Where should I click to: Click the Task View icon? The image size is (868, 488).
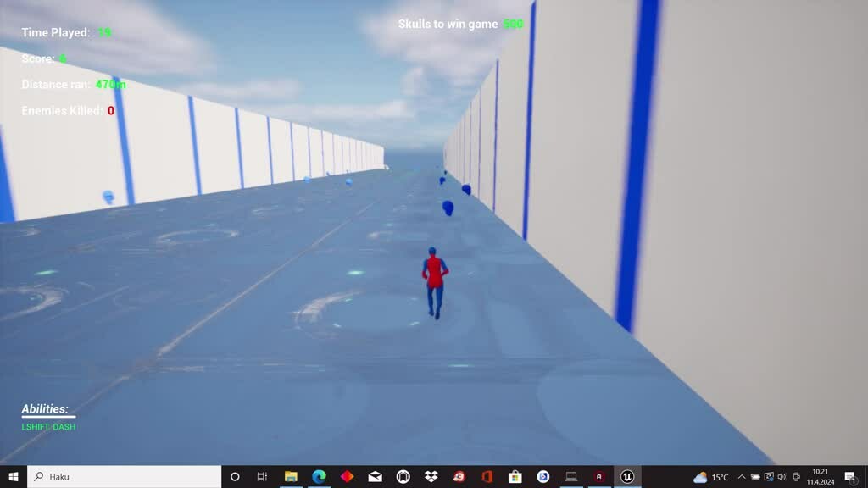[263, 477]
